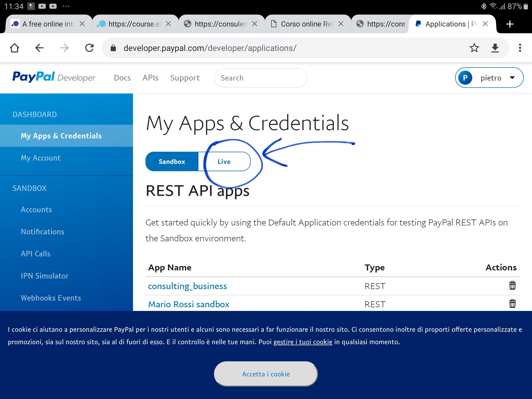Close the https://course.el tab
Viewport: 532px width, 399px height.
coord(168,24)
